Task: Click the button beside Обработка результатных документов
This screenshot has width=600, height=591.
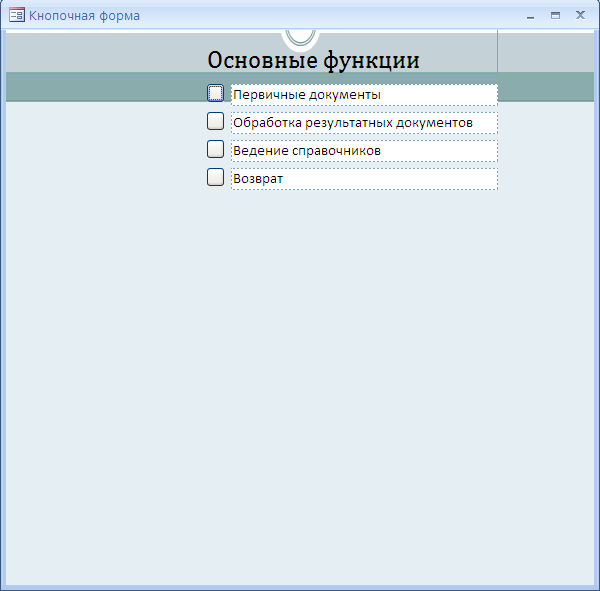Action: (x=215, y=121)
